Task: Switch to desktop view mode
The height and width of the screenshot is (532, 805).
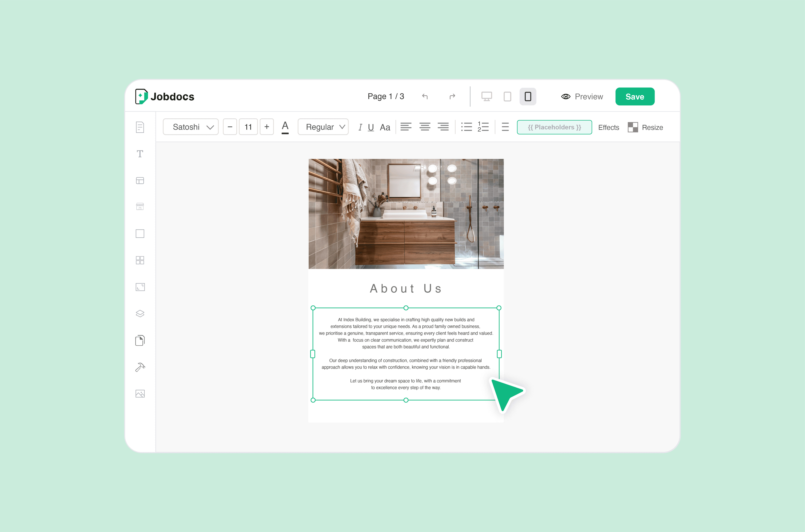Action: tap(487, 97)
